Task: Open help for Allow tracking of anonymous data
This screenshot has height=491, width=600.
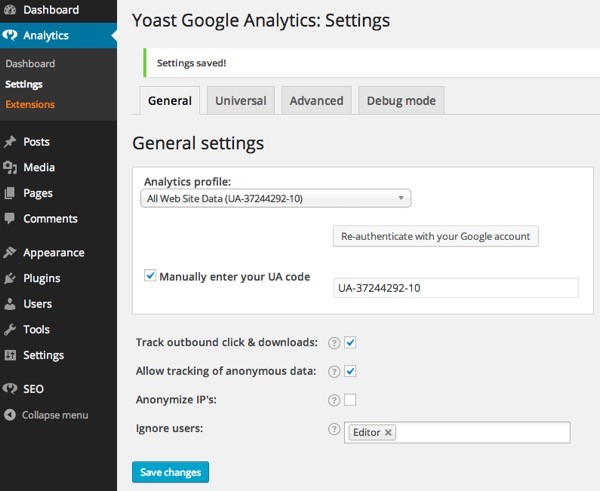Action: click(x=334, y=372)
